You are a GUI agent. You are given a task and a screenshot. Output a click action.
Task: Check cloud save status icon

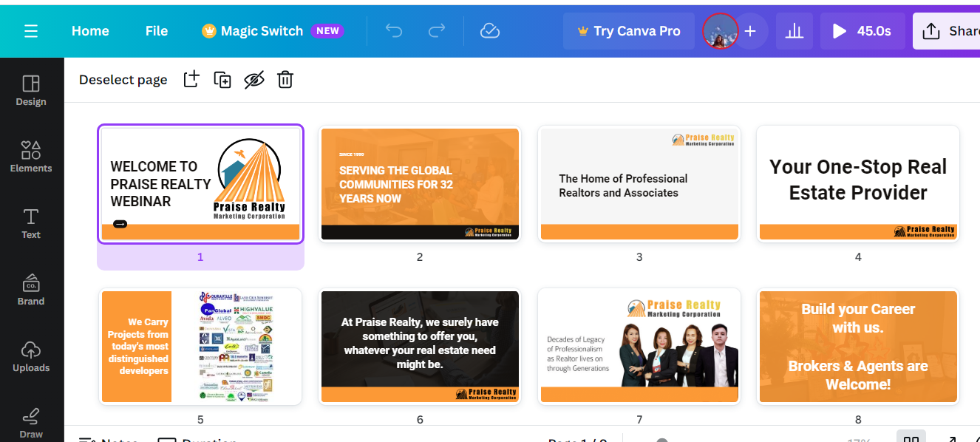(x=490, y=31)
